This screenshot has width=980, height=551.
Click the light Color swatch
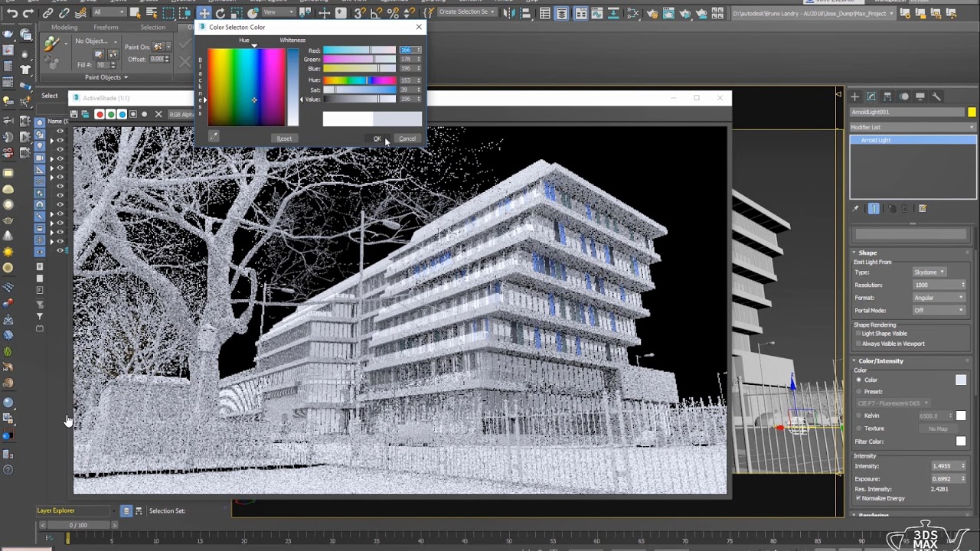pos(961,380)
